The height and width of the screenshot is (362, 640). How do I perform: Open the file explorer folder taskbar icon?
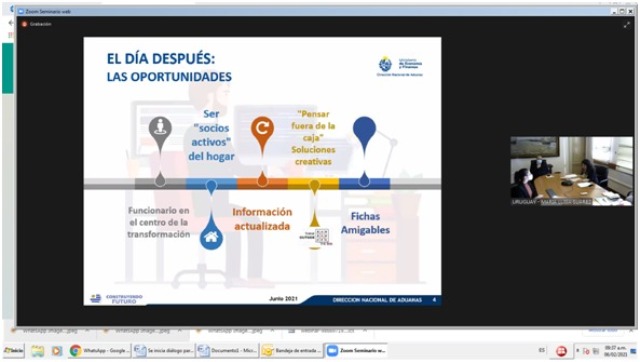(x=37, y=351)
